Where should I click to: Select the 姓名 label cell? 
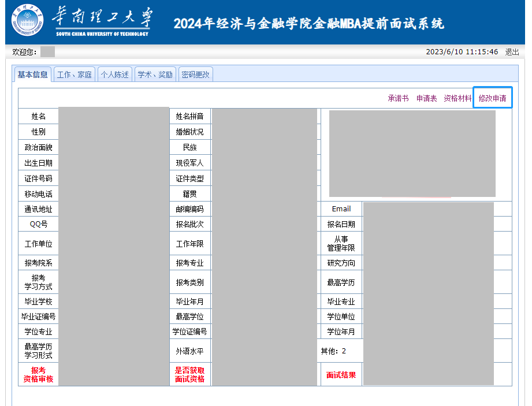click(38, 116)
